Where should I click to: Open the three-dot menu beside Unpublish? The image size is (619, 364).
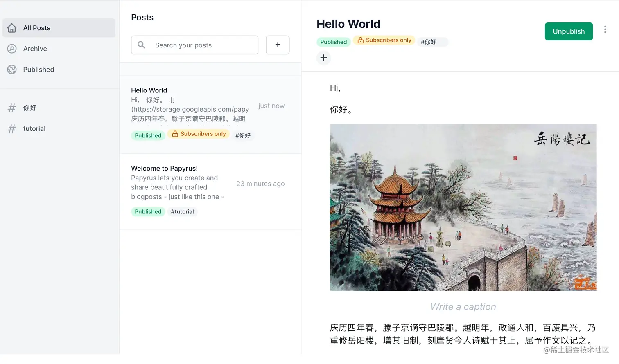605,29
